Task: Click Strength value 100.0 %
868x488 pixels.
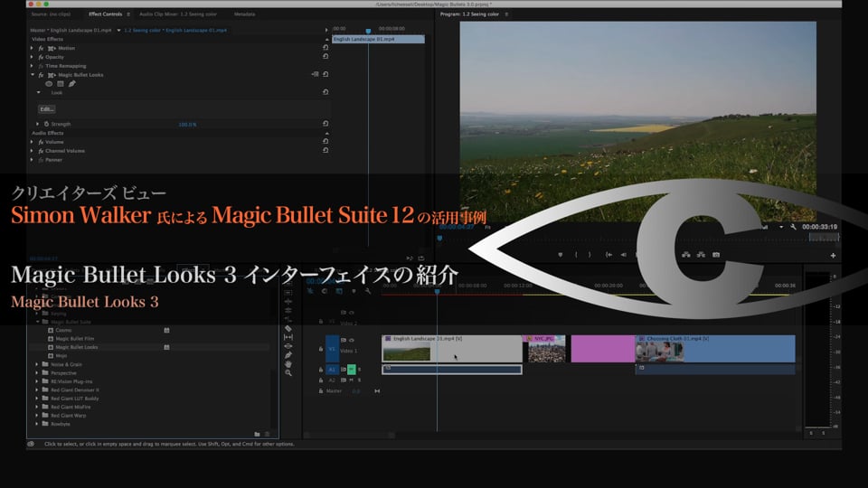Action: coord(187,125)
